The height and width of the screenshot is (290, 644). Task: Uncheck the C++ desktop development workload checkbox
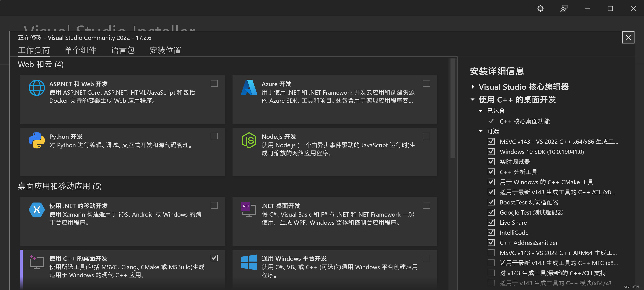point(214,258)
